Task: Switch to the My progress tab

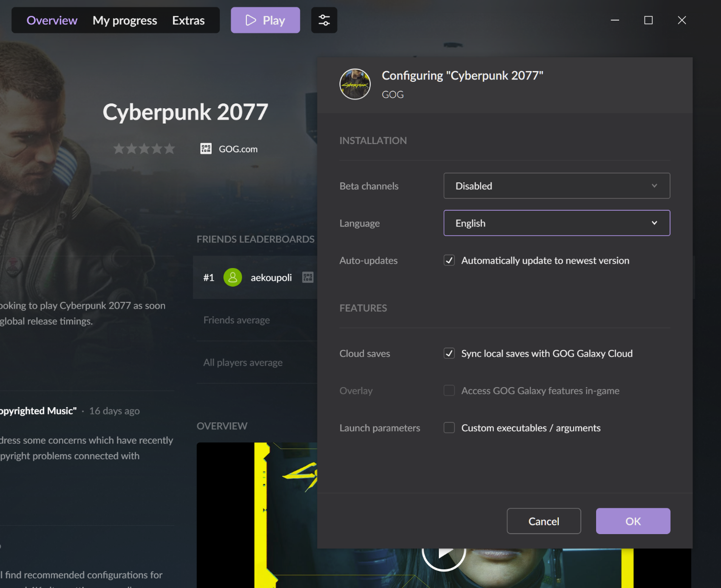Action: (x=125, y=20)
